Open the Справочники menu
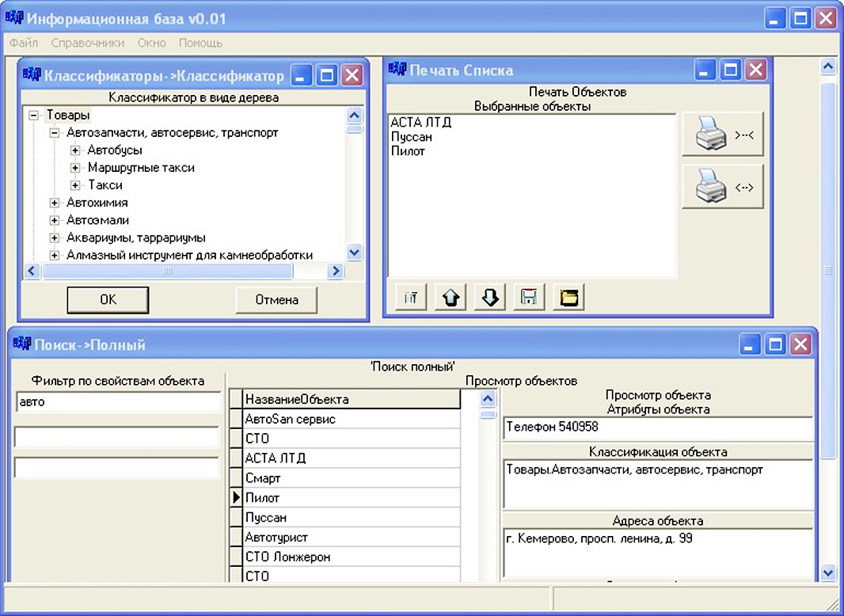Viewport: 844px width, 616px height. click(88, 43)
